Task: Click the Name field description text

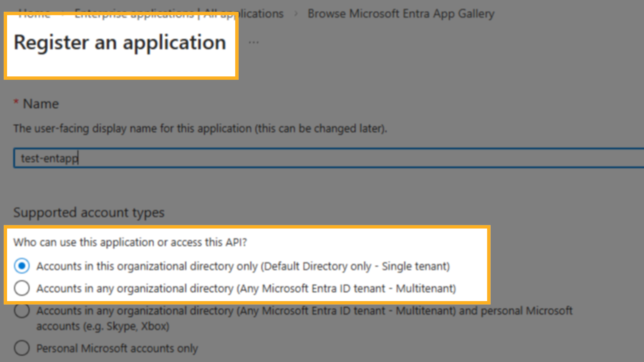Action: 200,128
